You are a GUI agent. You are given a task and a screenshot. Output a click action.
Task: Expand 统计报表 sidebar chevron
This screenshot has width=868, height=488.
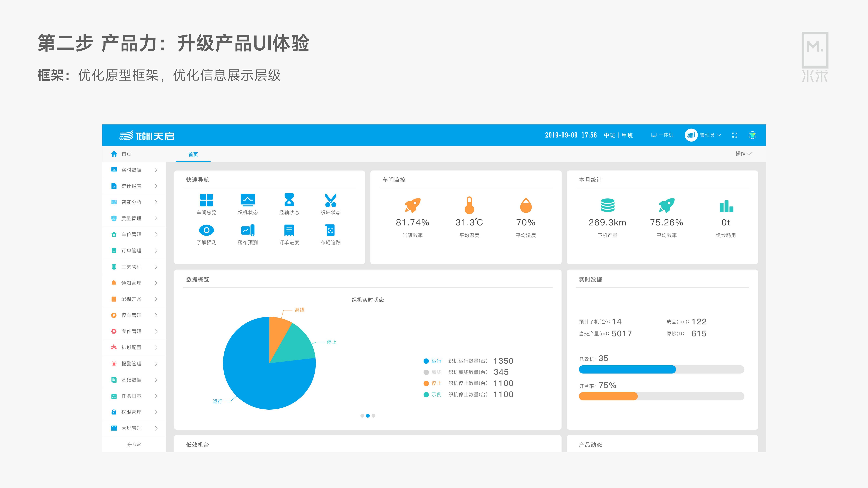pyautogui.click(x=156, y=186)
